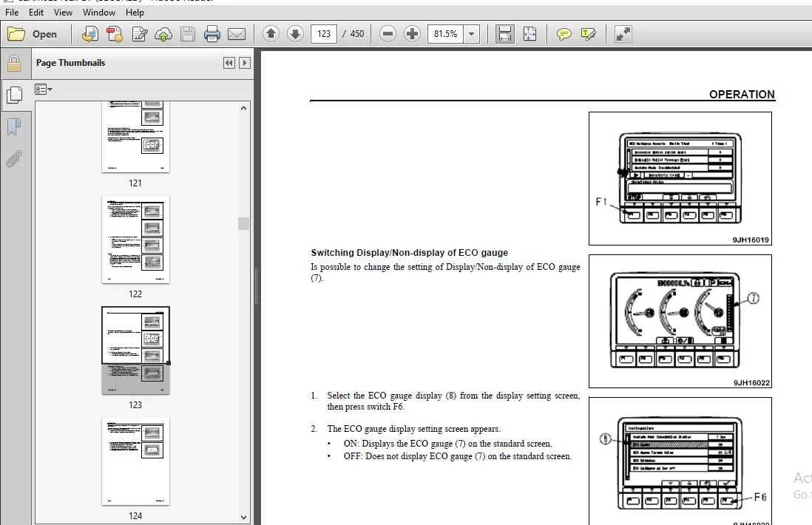Print the document using printer icon
Image resolution: width=812 pixels, height=525 pixels.
pos(212,34)
